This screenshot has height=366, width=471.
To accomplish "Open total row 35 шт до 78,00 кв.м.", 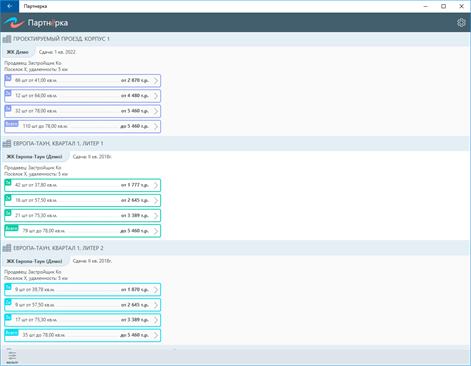I will (x=83, y=335).
